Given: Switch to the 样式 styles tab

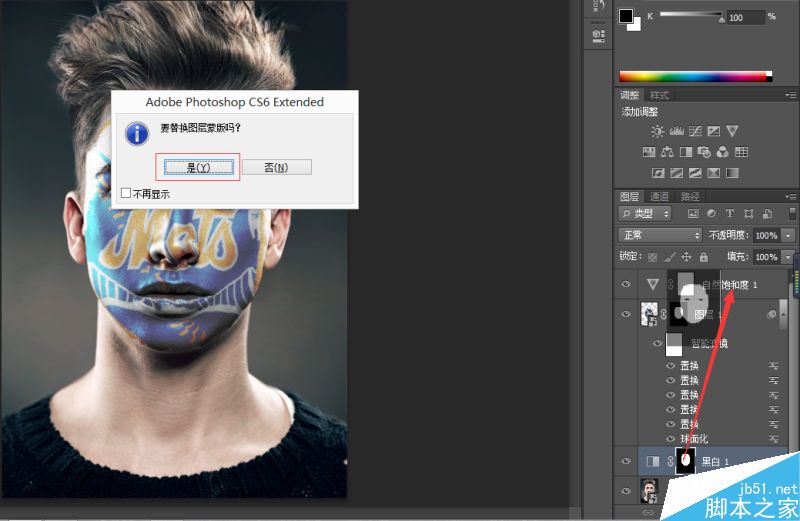Looking at the screenshot, I should click(x=659, y=95).
